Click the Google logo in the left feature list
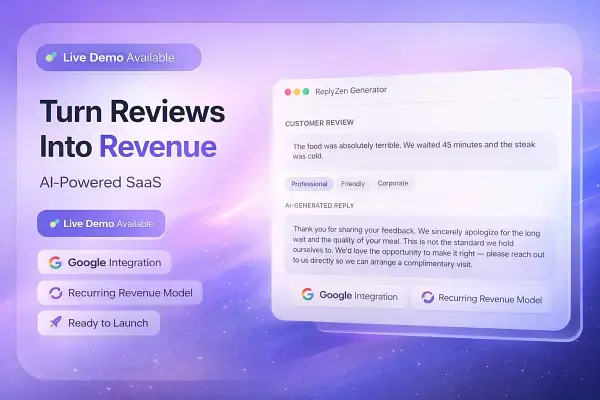The image size is (600, 400). click(54, 263)
